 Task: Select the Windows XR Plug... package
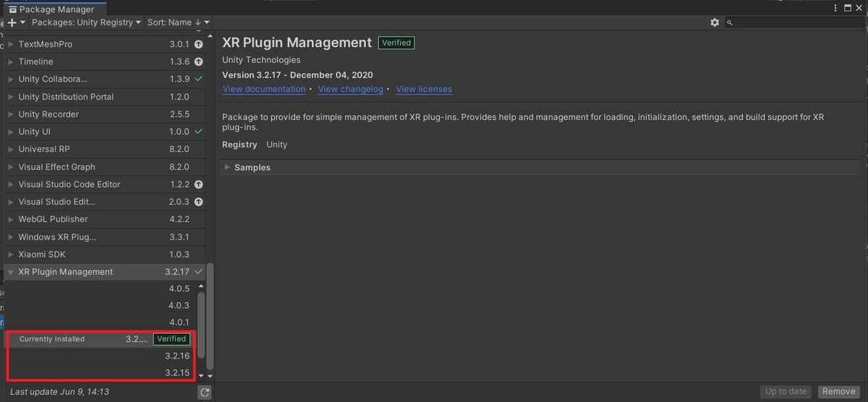(x=105, y=237)
